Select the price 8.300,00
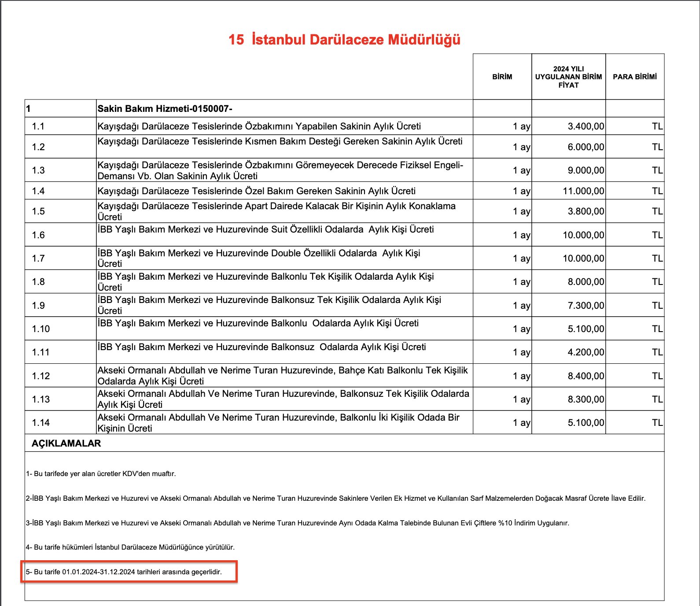This screenshot has height=606, width=700. (586, 399)
